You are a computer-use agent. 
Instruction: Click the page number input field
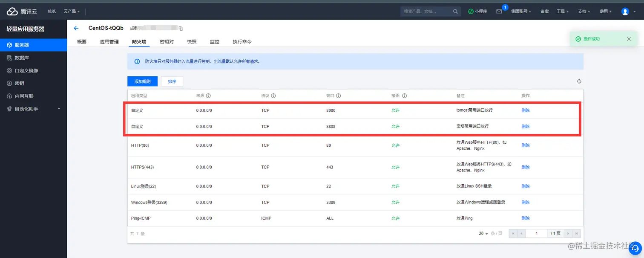coord(537,234)
